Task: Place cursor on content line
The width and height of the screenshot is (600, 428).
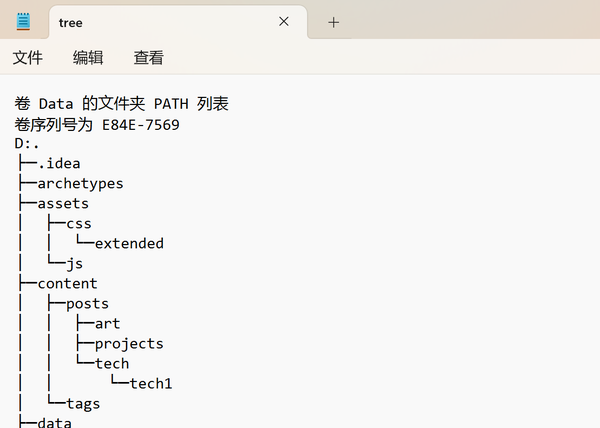Action: [67, 284]
